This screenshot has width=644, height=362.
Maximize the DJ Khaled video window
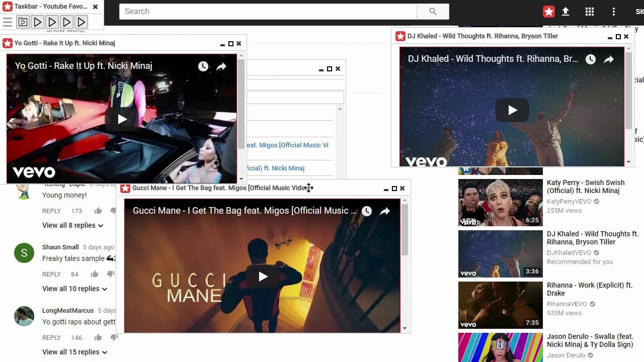point(618,37)
